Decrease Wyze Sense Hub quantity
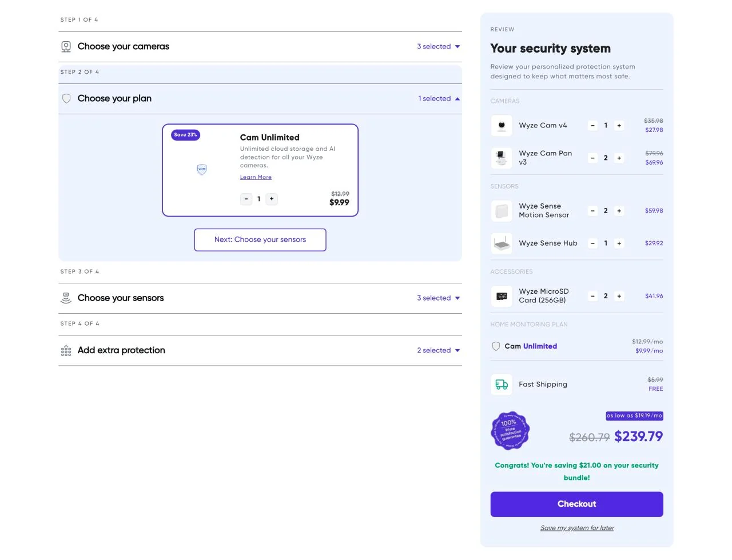 pyautogui.click(x=593, y=243)
